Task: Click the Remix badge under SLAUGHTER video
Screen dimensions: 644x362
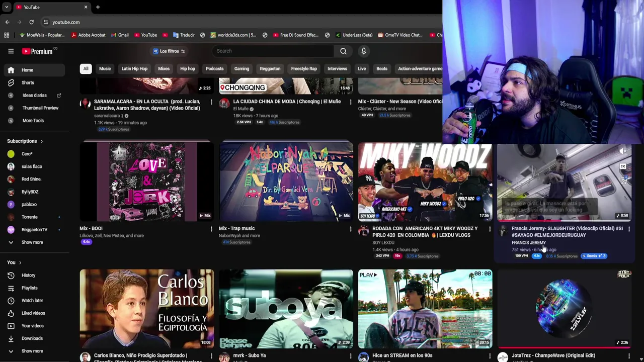Action: pos(594,256)
